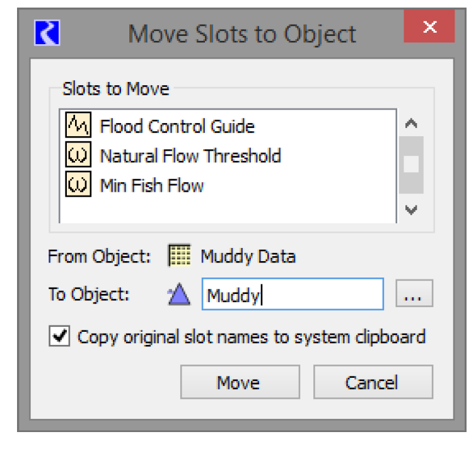The height and width of the screenshot is (451, 476).
Task: Click the RiverWare logo in title bar
Action: pos(47,33)
